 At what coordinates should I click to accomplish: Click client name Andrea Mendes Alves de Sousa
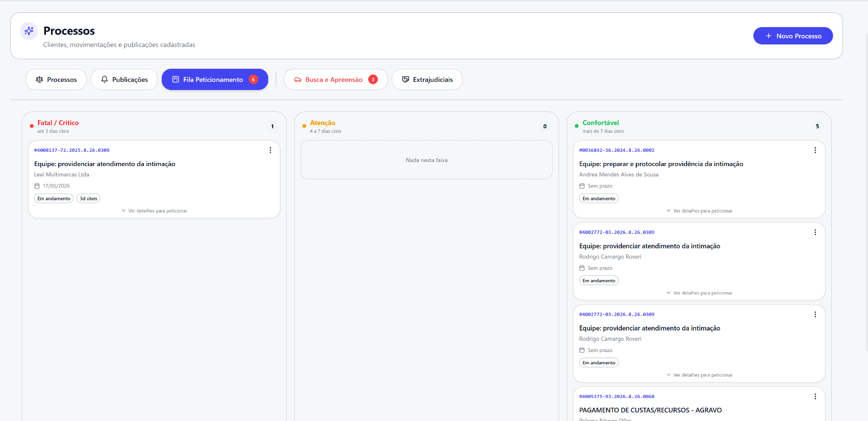(x=619, y=175)
